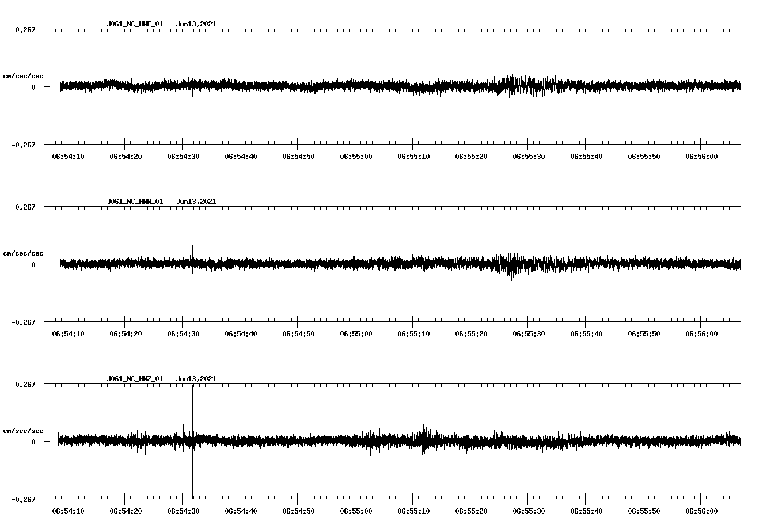Click the J061_NC_HNN_01 channel title

pos(135,202)
